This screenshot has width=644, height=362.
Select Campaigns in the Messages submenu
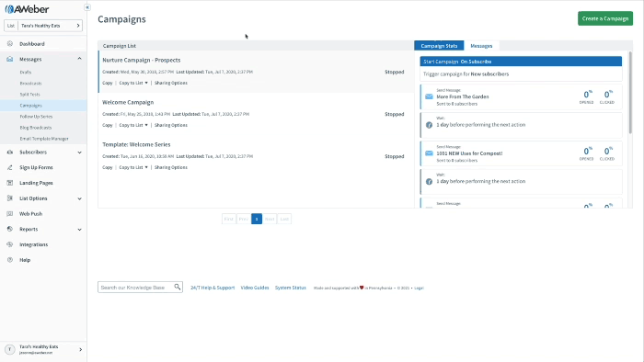(30, 106)
